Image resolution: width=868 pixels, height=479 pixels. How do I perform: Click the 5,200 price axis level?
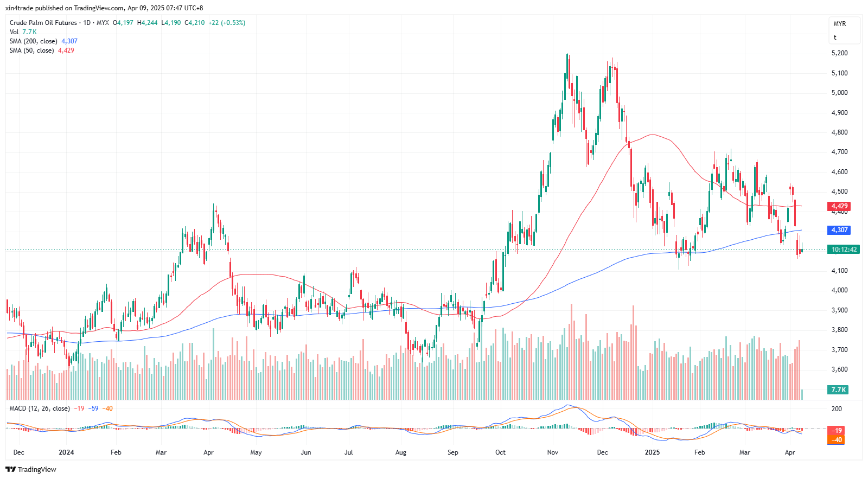(x=839, y=53)
